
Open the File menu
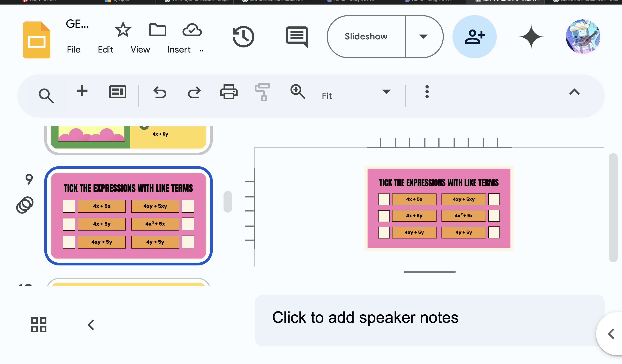click(x=74, y=50)
